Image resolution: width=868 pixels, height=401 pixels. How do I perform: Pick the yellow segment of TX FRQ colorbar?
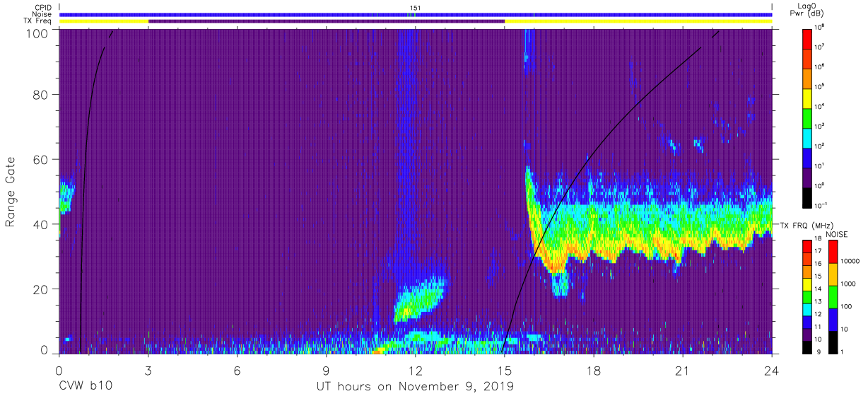[807, 284]
